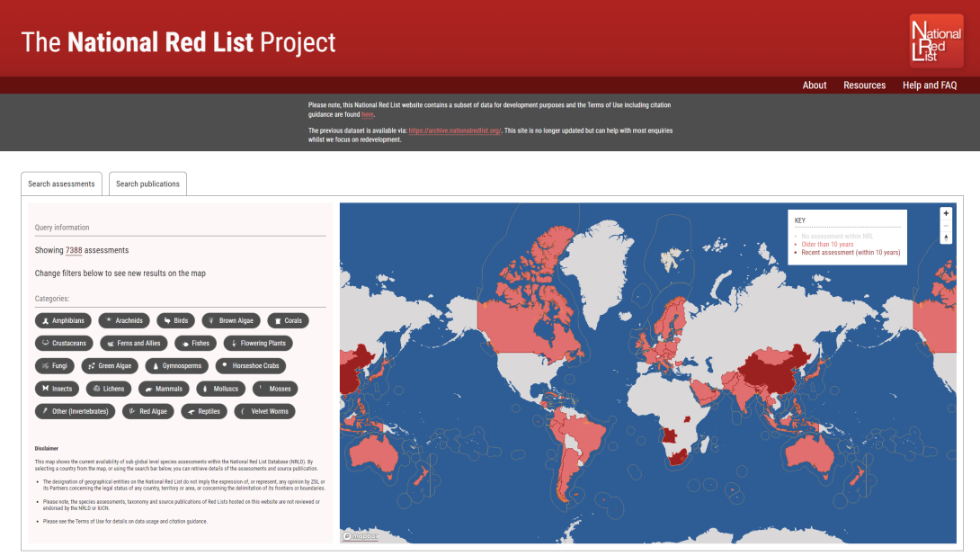Open archive.nationalredlist.org link

point(454,130)
